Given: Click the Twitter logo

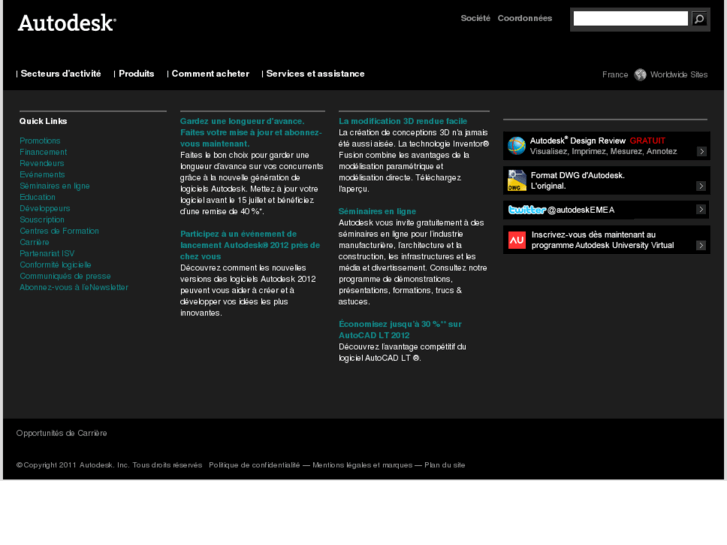Looking at the screenshot, I should pyautogui.click(x=527, y=210).
